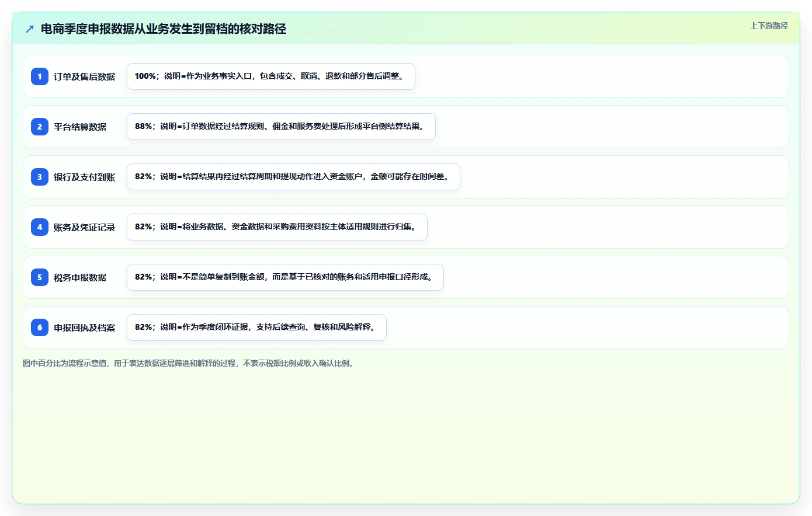Click the 税务申报数据 step label

point(80,277)
